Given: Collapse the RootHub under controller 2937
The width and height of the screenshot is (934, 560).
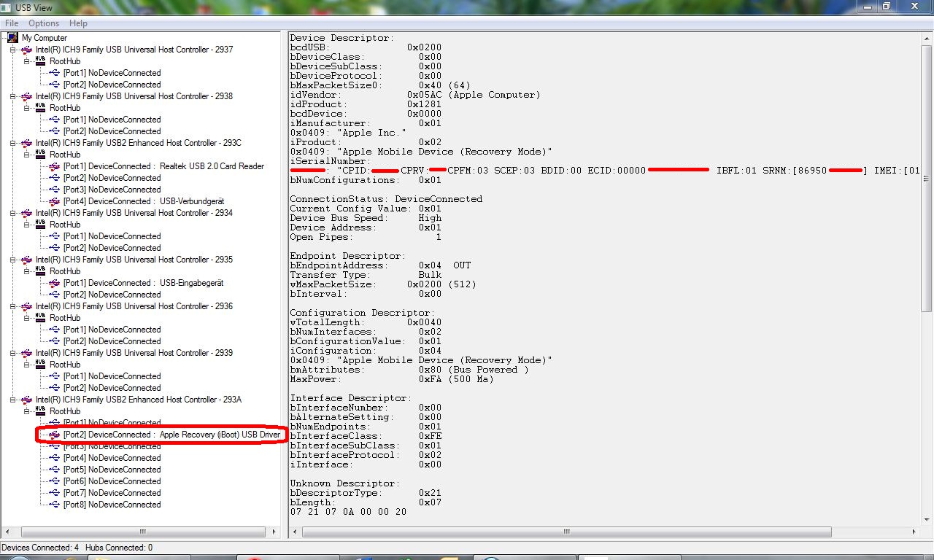Looking at the screenshot, I should point(26,61).
